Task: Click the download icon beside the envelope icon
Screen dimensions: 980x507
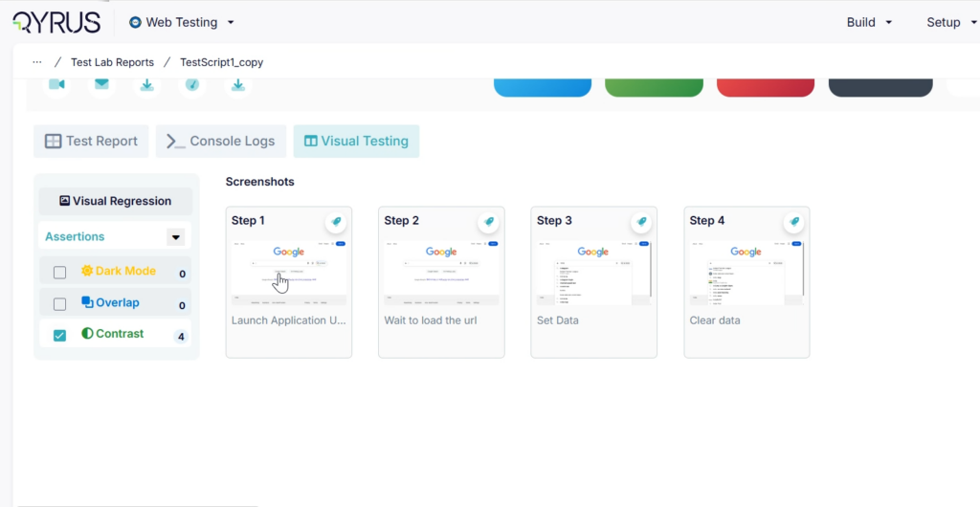Action: [146, 84]
